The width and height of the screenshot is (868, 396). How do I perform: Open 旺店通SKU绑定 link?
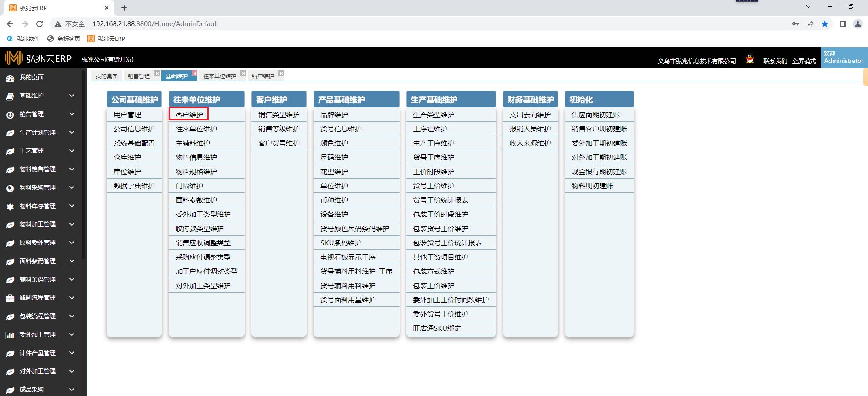[437, 328]
